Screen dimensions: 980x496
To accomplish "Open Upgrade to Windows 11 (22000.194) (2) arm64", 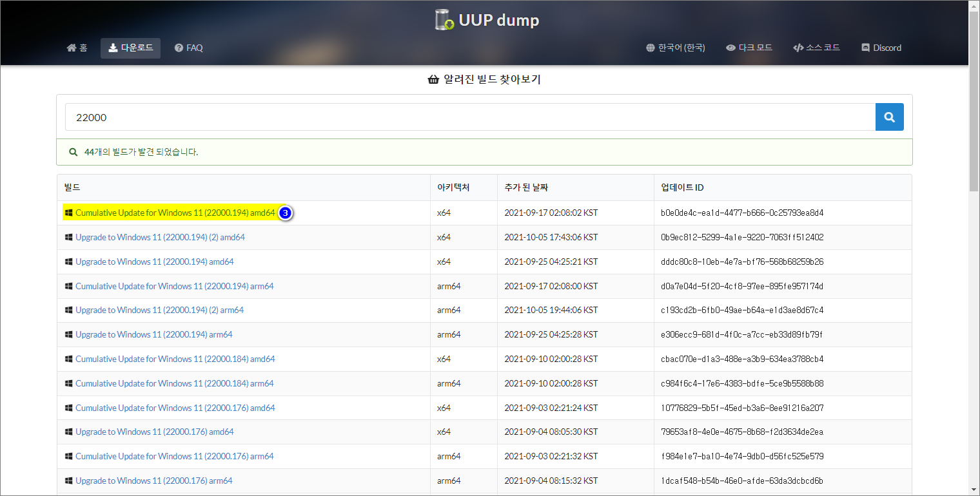I will [159, 310].
